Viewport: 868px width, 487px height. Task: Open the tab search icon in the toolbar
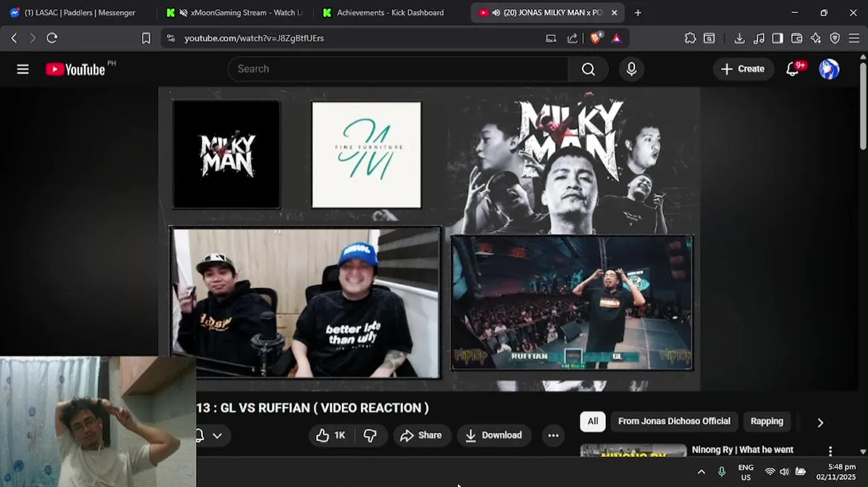(709, 38)
